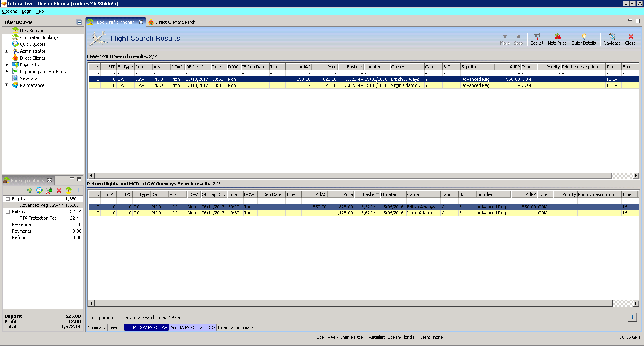This screenshot has width=644, height=346.
Task: Click the Nett Price toolbar icon
Action: pos(557,39)
